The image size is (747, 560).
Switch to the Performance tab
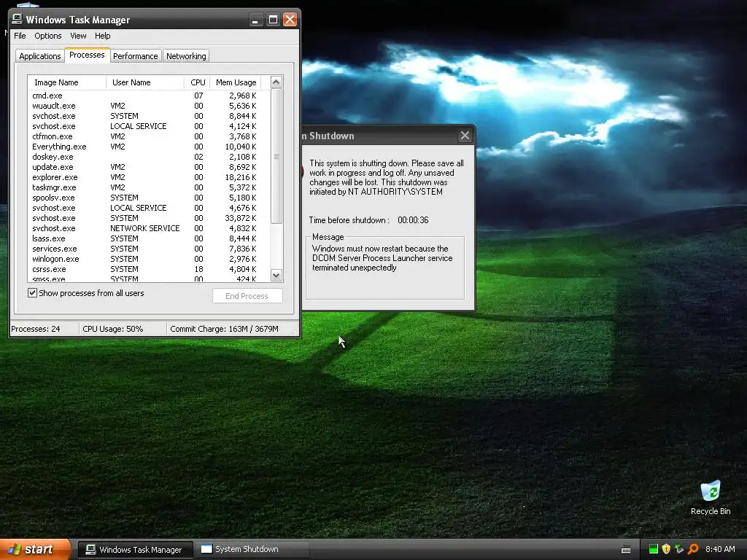[x=135, y=56]
